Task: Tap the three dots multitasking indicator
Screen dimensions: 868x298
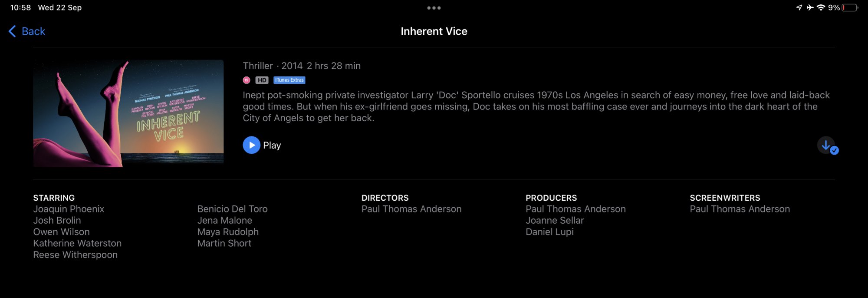Action: tap(434, 8)
